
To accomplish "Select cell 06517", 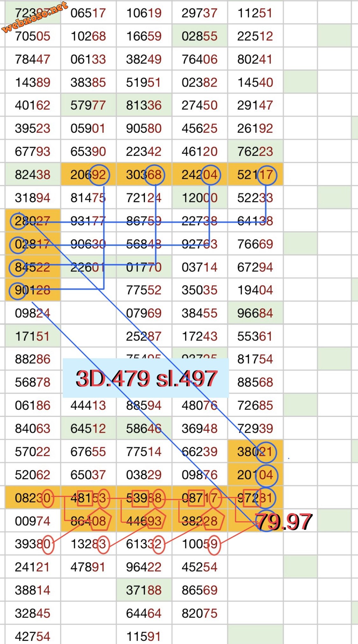I will pyautogui.click(x=88, y=13).
